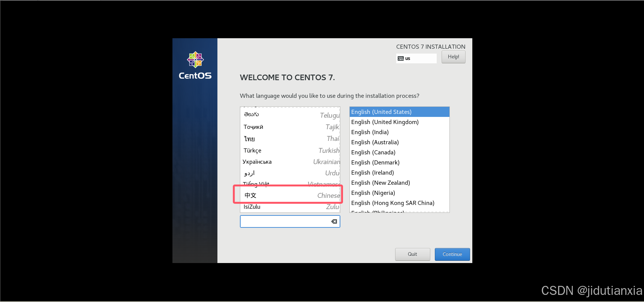Choose Українська Ukrainian language
Image resolution: width=644 pixels, height=302 pixels.
(x=290, y=162)
